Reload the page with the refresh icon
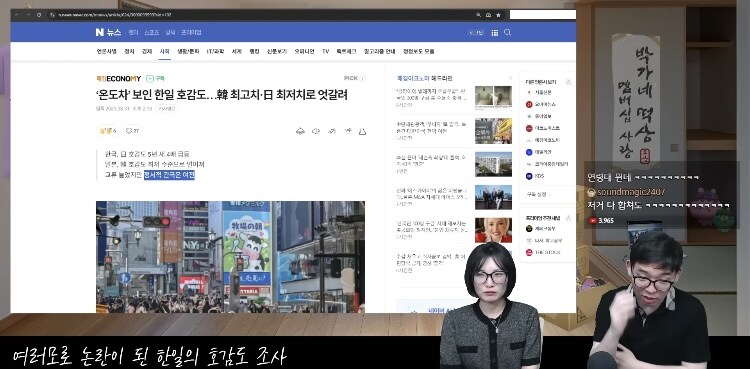 click(x=39, y=15)
